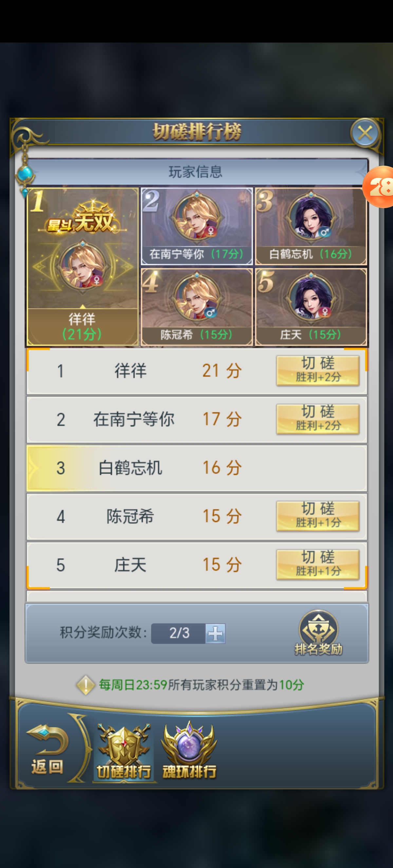
Task: Challenge 陈冠希 with the 切磋 button
Action: [318, 516]
